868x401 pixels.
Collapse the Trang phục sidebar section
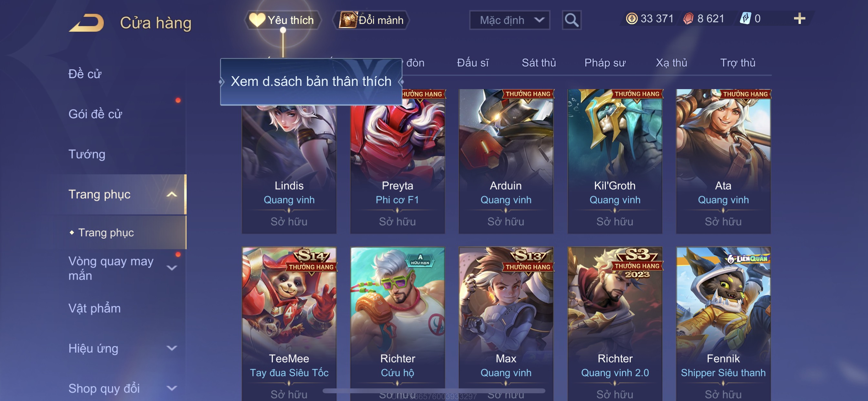[172, 194]
